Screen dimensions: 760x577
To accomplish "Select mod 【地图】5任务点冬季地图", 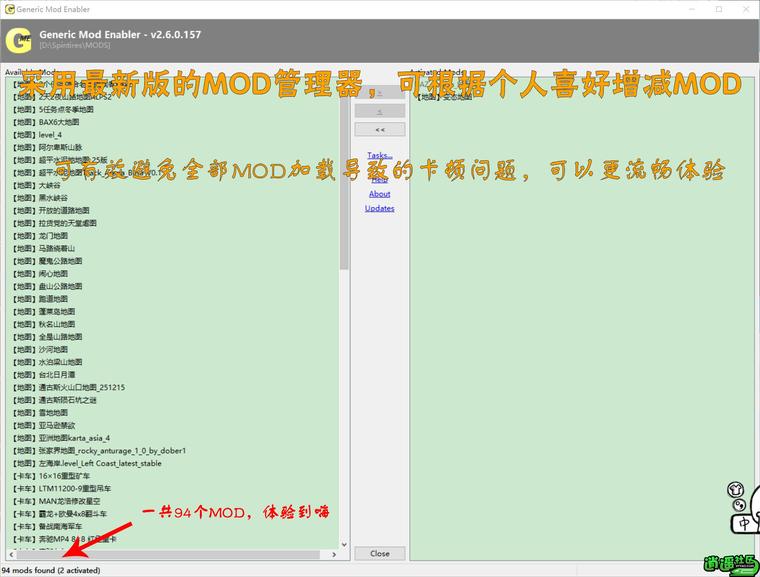I will [x=53, y=110].
